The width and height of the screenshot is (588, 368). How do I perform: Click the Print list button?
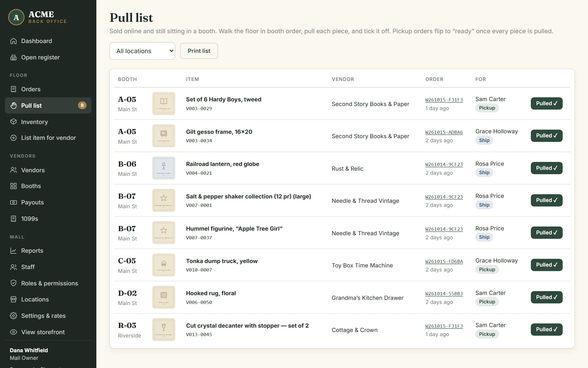point(199,51)
